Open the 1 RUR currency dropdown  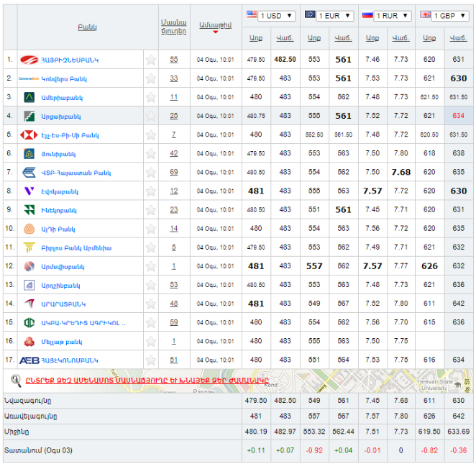[x=393, y=16]
